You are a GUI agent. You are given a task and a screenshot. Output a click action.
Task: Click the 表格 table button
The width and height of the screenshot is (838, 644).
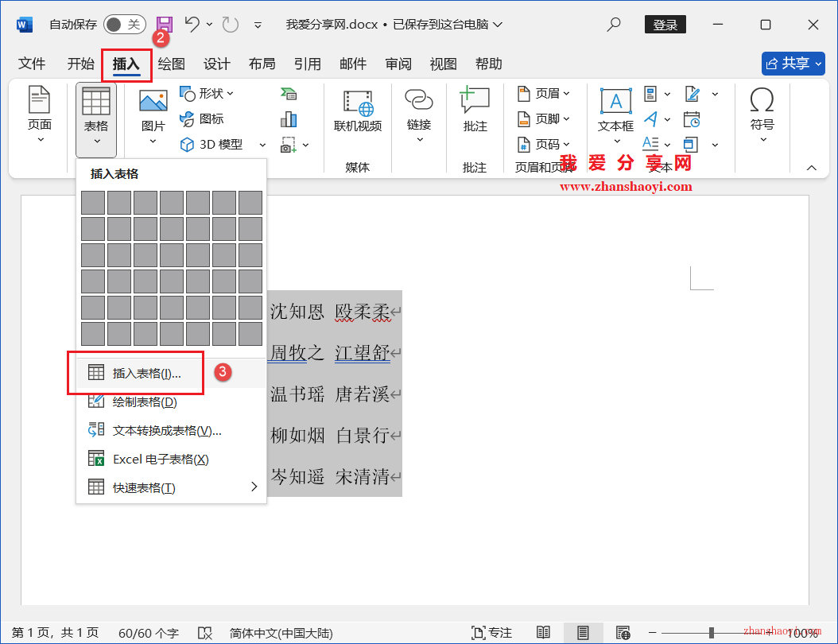pyautogui.click(x=96, y=119)
